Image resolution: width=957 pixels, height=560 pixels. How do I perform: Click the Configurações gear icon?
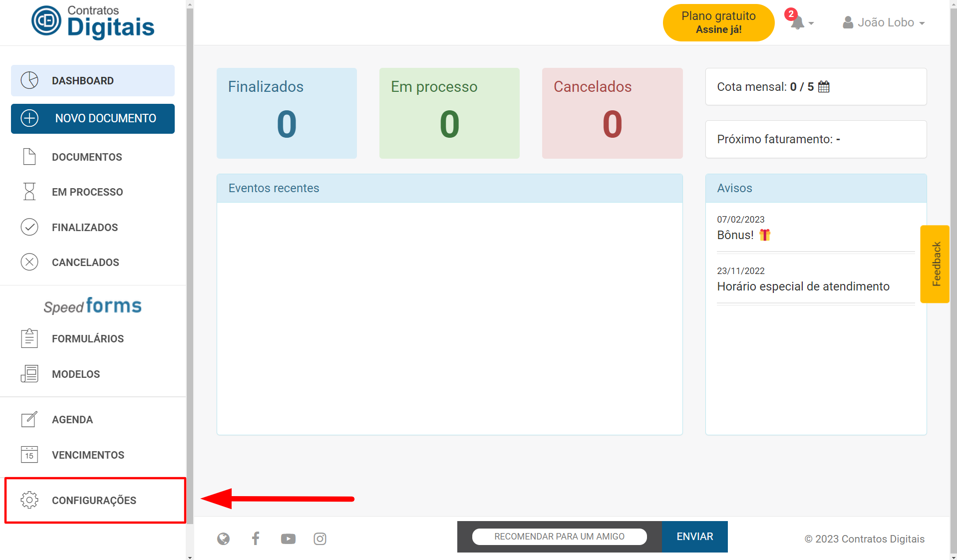click(x=29, y=500)
